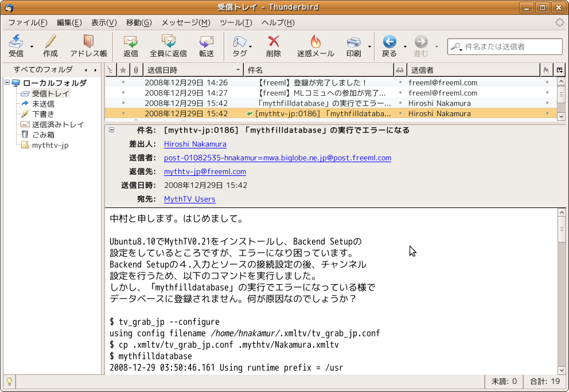Toggle junk status of selected mythtv-jp:0186 message
Screen dimensions: 569x392
547,113
